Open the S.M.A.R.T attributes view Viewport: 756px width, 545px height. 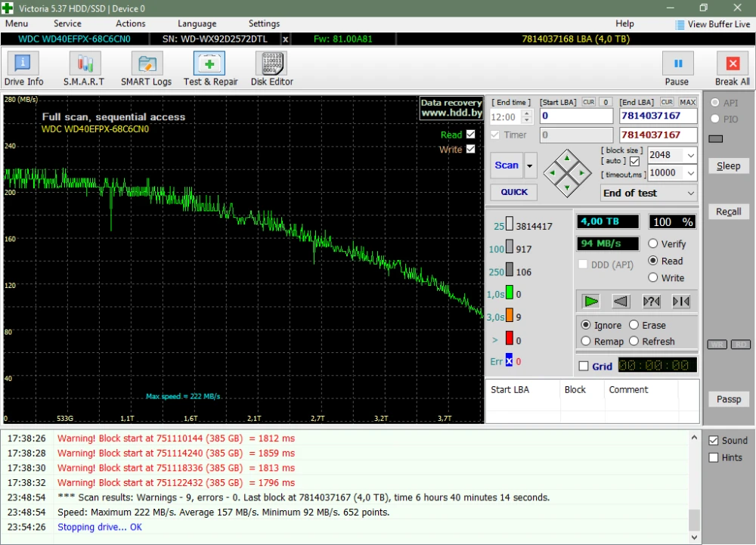84,69
